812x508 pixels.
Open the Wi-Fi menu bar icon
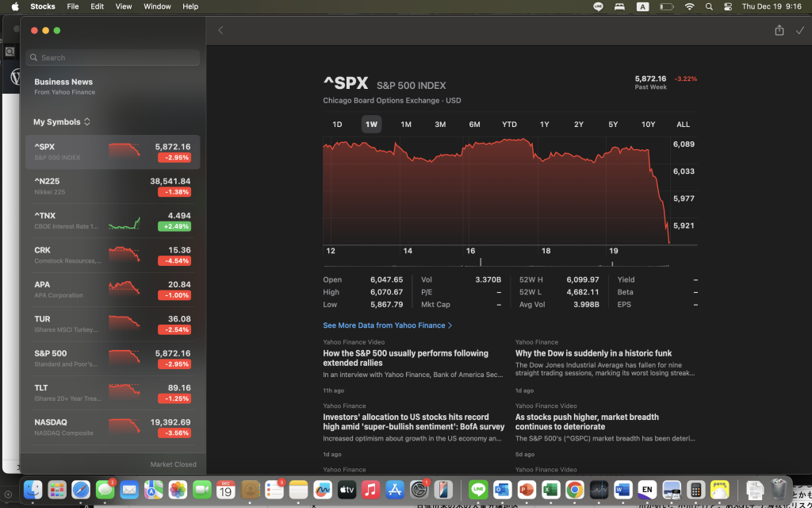tap(689, 6)
